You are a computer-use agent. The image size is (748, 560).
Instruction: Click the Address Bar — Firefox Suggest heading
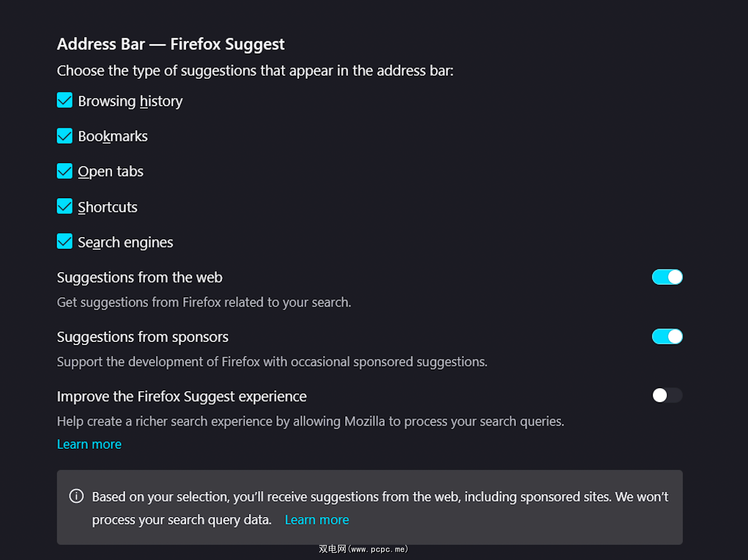(171, 44)
